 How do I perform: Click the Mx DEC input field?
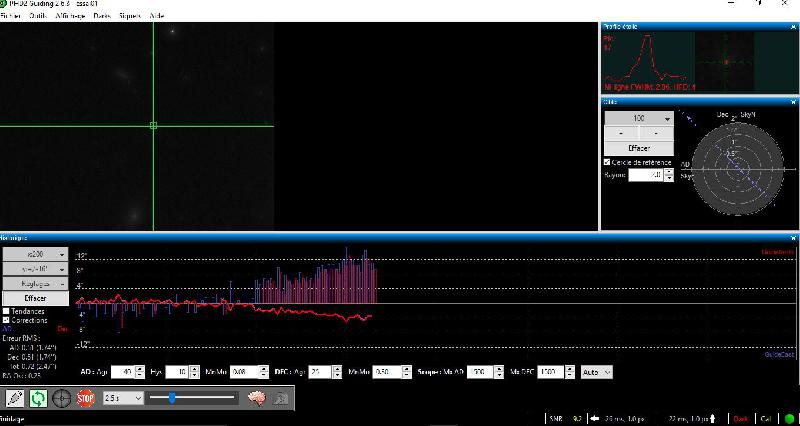tap(552, 372)
